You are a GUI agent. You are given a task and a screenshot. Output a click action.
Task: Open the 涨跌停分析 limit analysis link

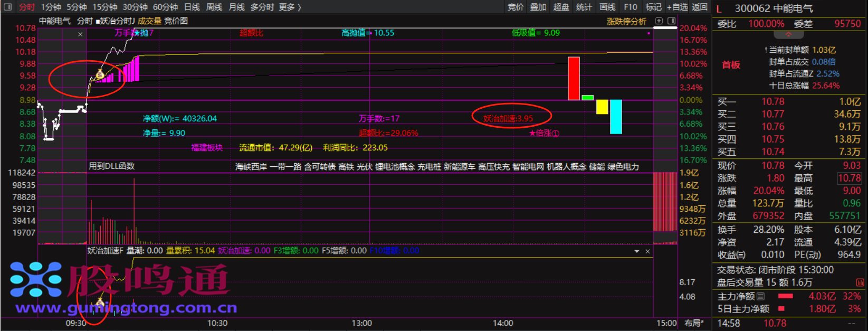click(x=626, y=22)
